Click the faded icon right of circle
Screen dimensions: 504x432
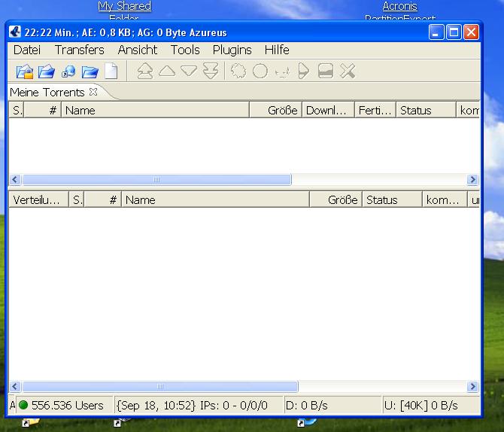tap(282, 71)
